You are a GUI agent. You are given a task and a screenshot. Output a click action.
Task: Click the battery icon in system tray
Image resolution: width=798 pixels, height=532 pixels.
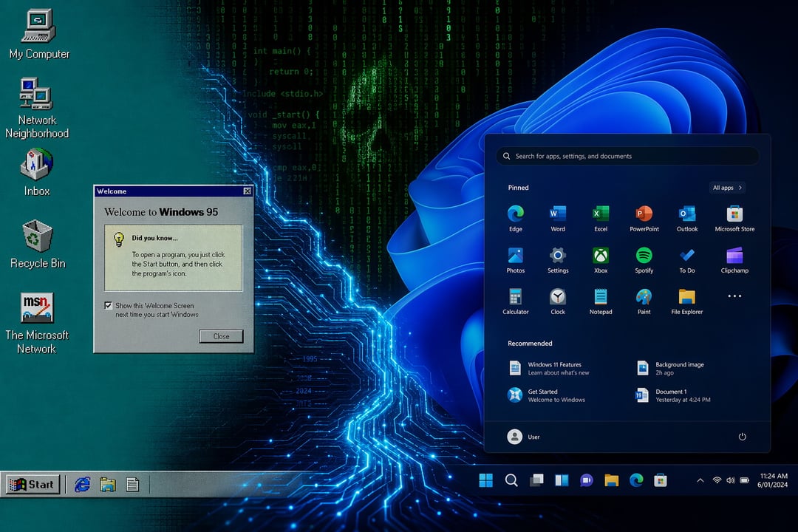click(x=745, y=480)
